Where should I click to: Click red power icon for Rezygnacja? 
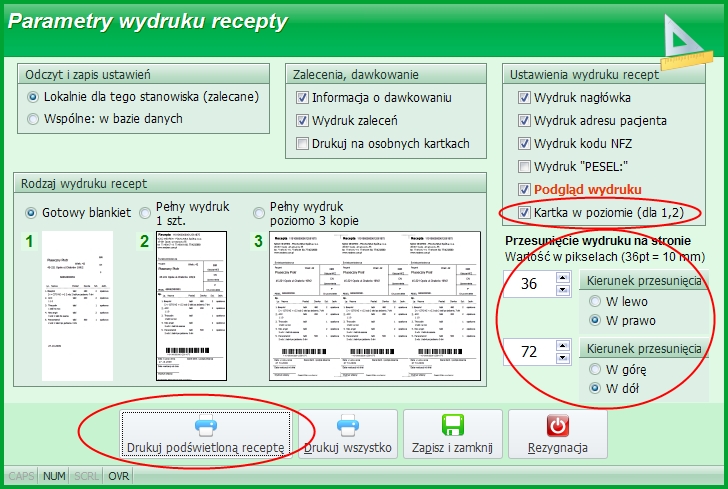coord(558,425)
